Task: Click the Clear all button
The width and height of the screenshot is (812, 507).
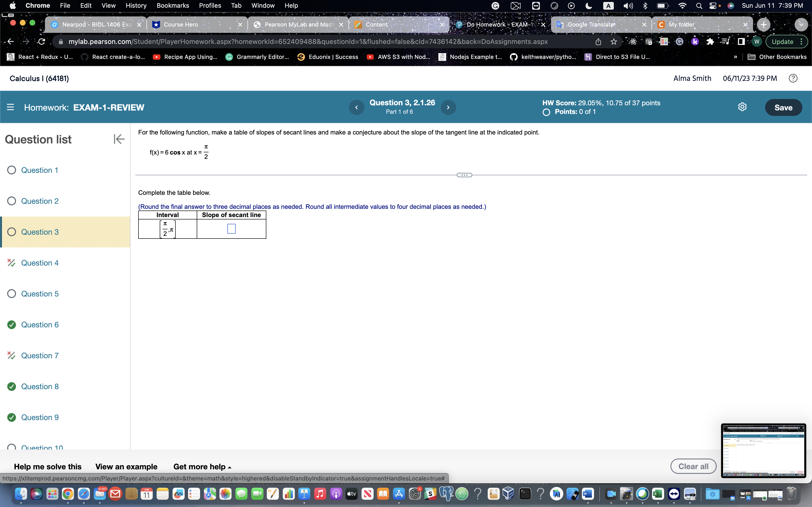Action: (x=693, y=466)
